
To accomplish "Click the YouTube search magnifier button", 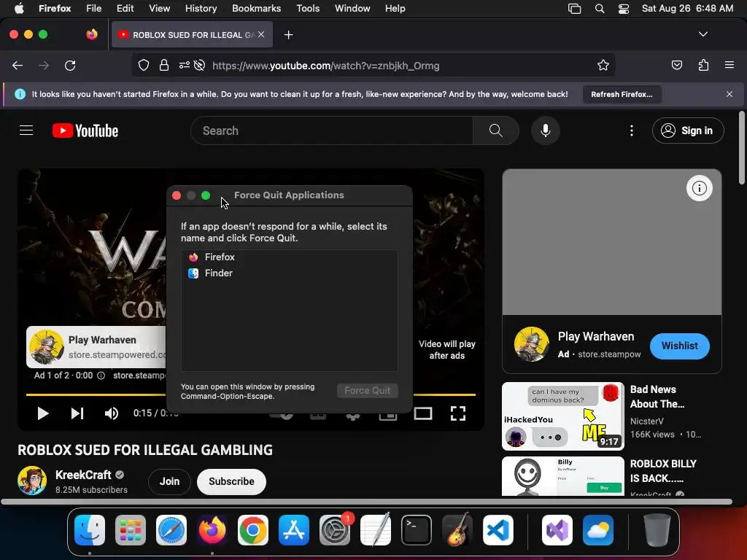I will coord(495,131).
